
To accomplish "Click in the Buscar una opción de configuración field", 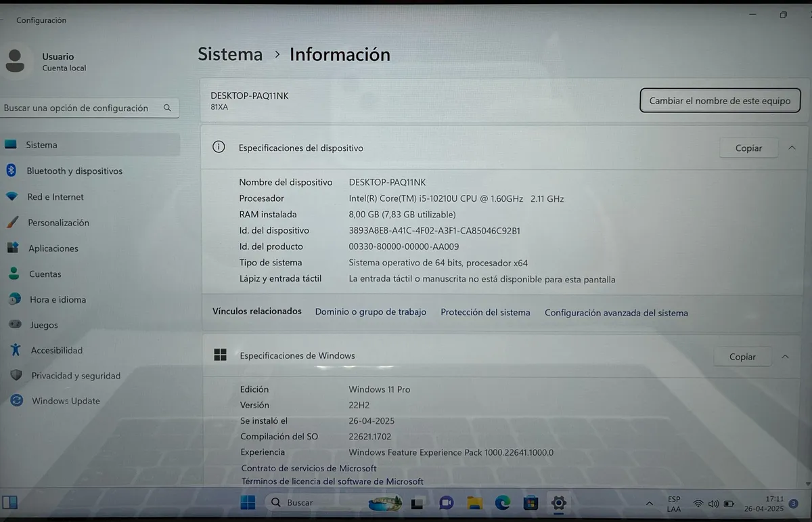I will (x=89, y=108).
